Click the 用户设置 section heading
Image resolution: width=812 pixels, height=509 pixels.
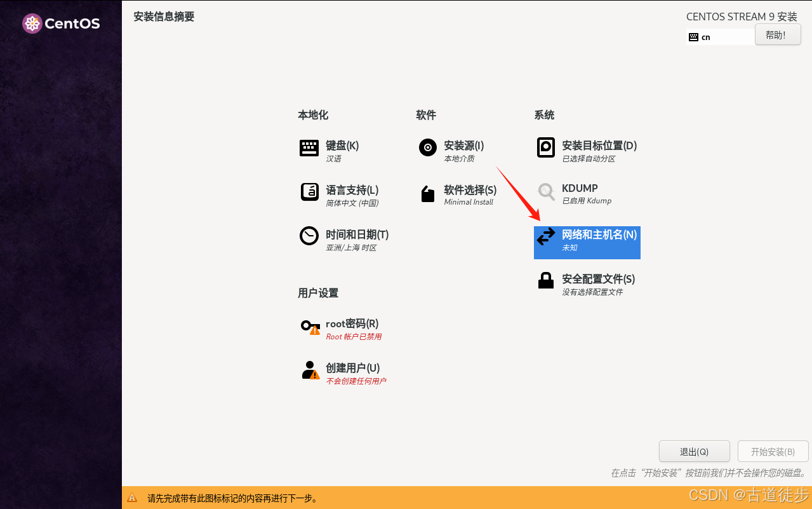[x=318, y=293]
